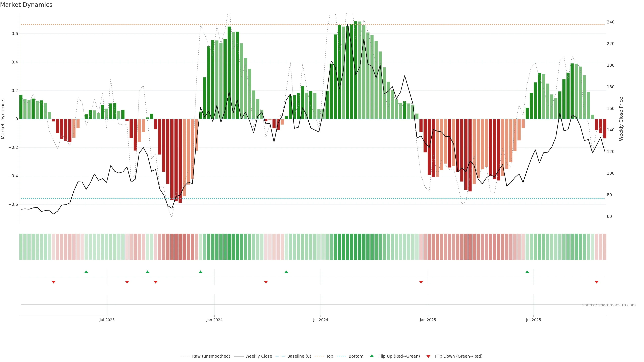Click the flip-up triangle before Jan 2024

pyautogui.click(x=201, y=272)
